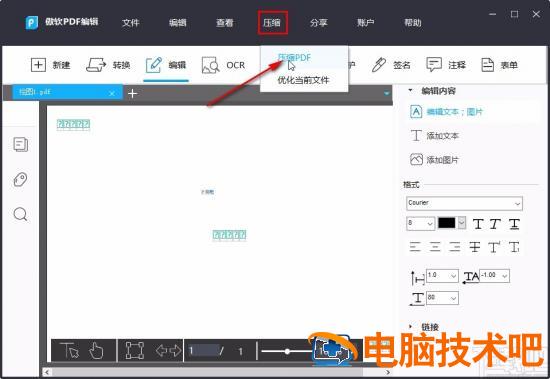This screenshot has height=379, width=550.
Task: Click the fit page icon
Action: (x=135, y=350)
